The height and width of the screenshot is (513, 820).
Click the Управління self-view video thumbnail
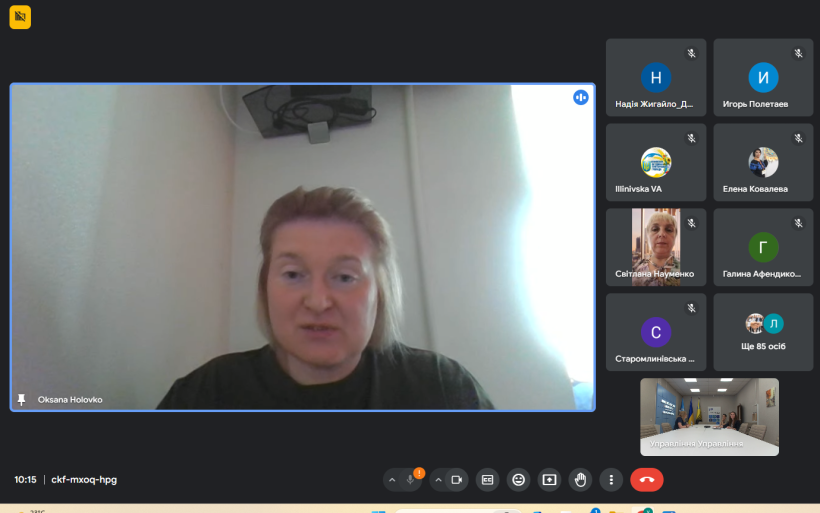(709, 416)
